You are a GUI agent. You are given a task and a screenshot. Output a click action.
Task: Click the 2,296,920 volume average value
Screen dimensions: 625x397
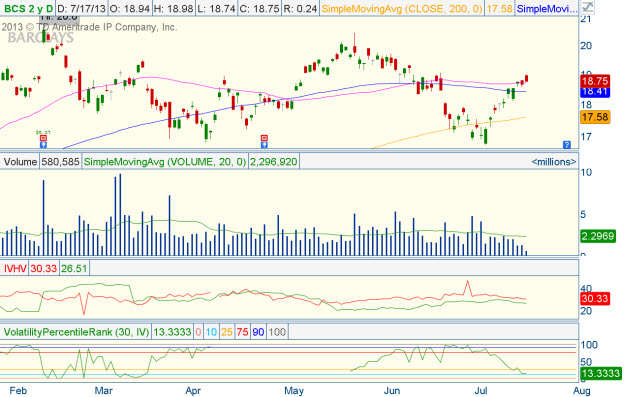pyautogui.click(x=273, y=162)
